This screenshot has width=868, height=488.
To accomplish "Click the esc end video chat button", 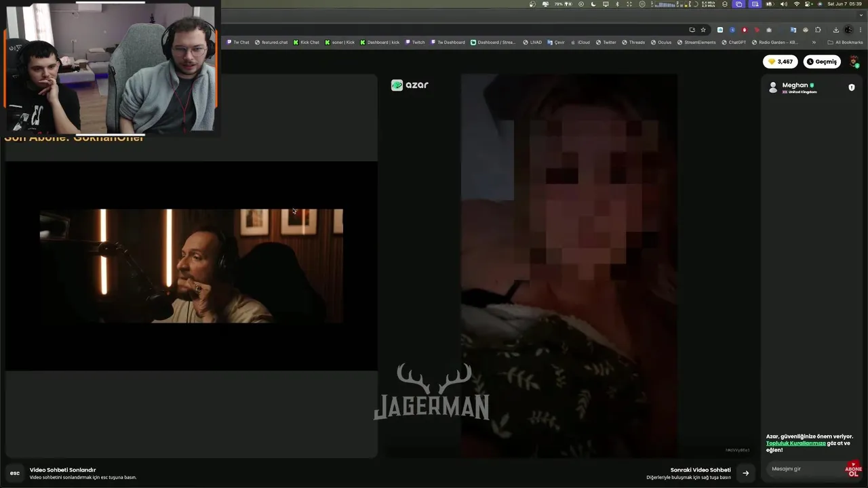I will [x=15, y=473].
